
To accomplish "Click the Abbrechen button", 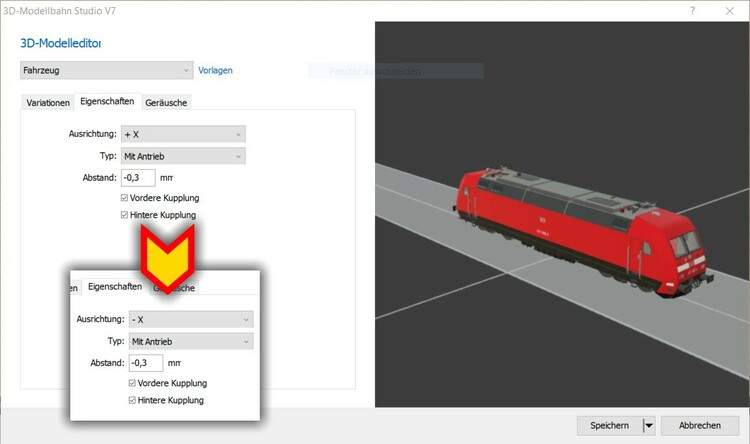I will [700, 425].
